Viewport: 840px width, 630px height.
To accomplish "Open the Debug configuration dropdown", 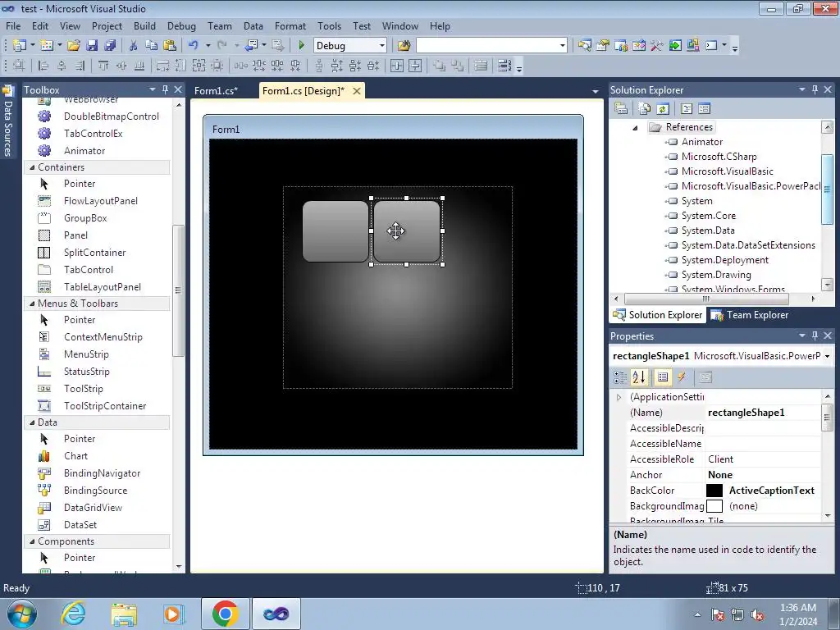I will click(382, 46).
